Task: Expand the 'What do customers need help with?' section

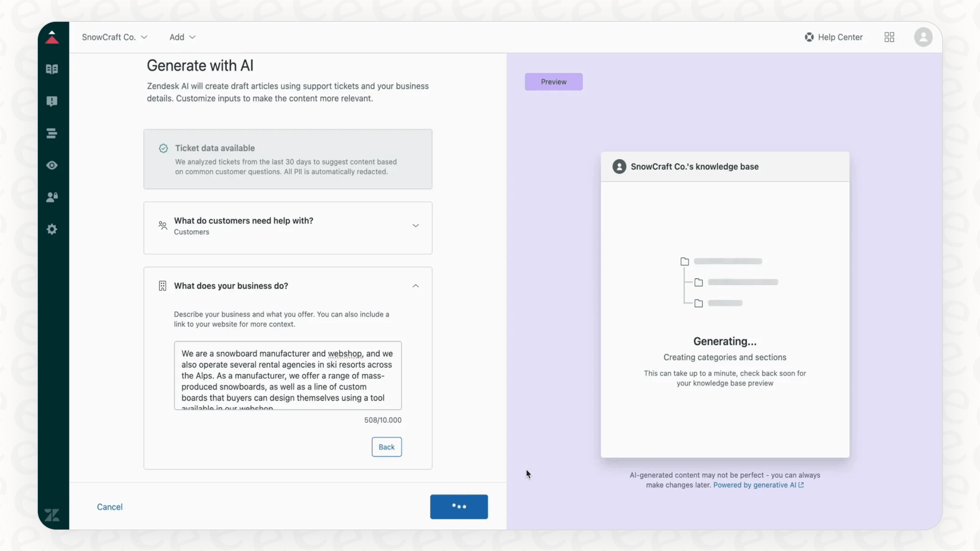Action: pos(415,225)
